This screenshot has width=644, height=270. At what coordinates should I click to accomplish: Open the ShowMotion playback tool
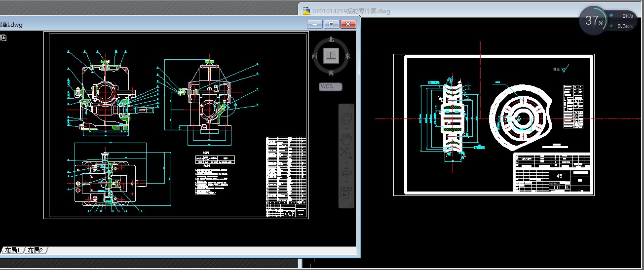pos(346,192)
